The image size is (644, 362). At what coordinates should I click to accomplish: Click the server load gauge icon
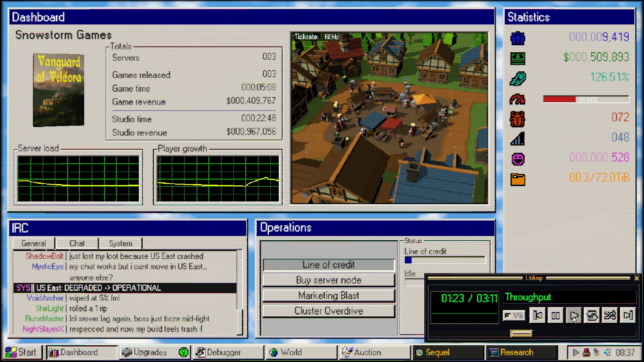(517, 99)
